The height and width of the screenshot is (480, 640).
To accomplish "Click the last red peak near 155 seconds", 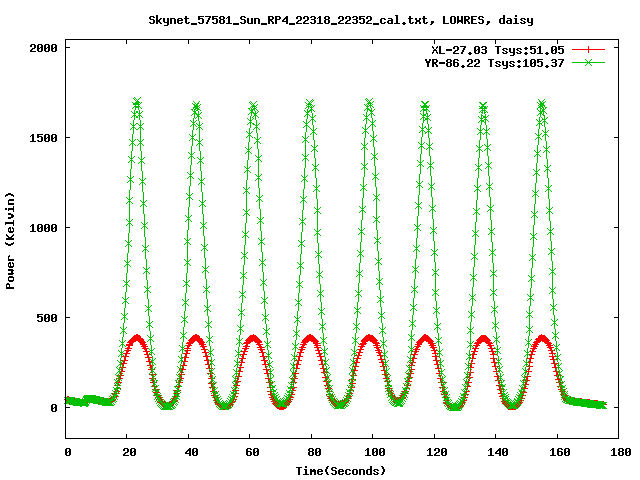I will click(543, 338).
